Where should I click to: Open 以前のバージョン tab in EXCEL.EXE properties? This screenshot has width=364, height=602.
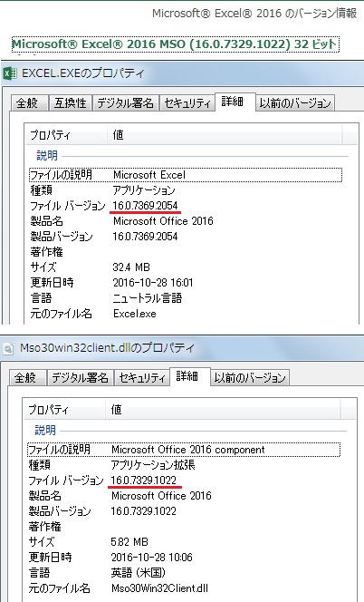point(295,102)
